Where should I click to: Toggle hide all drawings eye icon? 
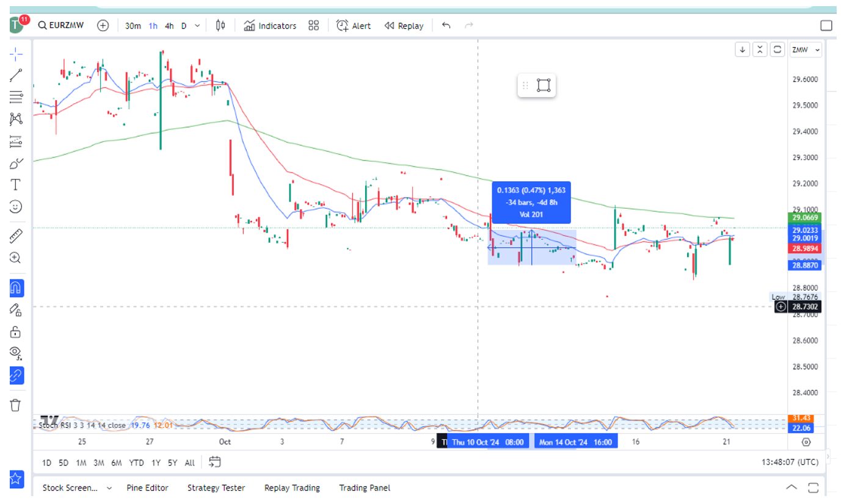click(x=16, y=353)
